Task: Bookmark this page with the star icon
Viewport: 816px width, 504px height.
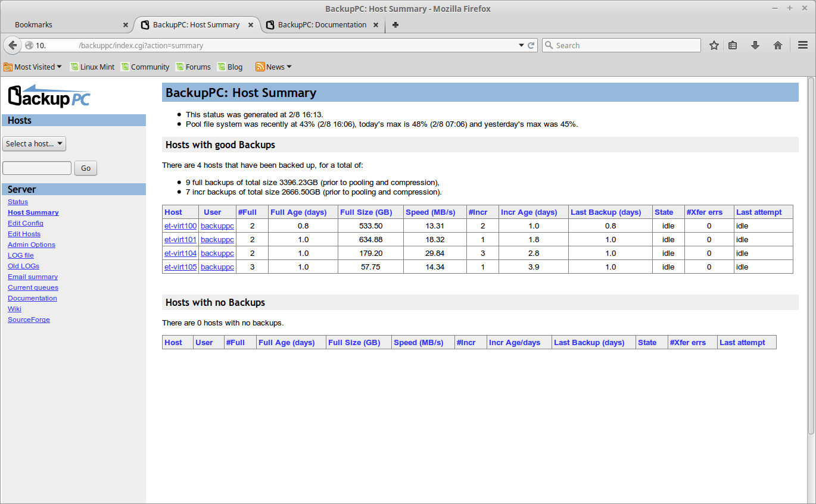Action: click(x=714, y=45)
